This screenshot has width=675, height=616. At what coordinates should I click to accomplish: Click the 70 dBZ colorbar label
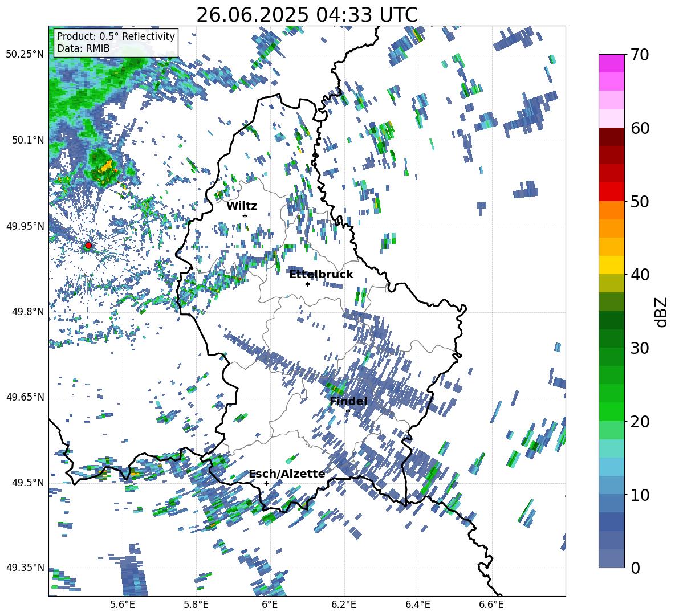pos(639,55)
